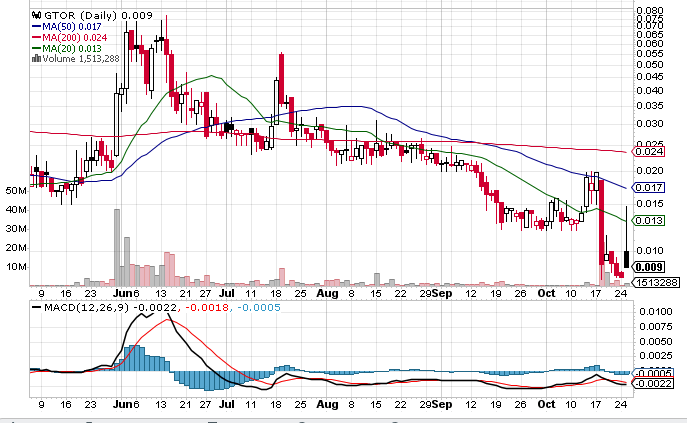Click the red -0.0018 MACD signal value
687x423 pixels.
pyautogui.click(x=207, y=308)
